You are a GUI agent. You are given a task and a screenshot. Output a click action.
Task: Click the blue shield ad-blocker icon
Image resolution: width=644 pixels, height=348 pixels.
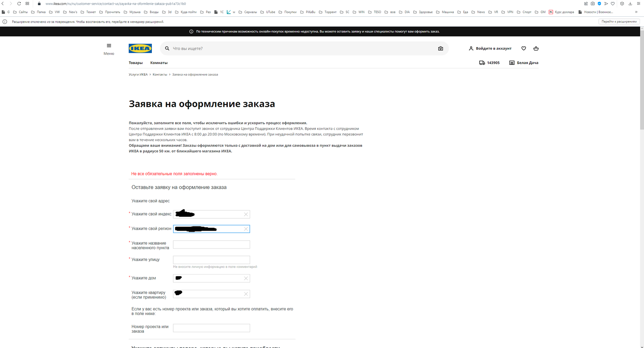pos(599,4)
